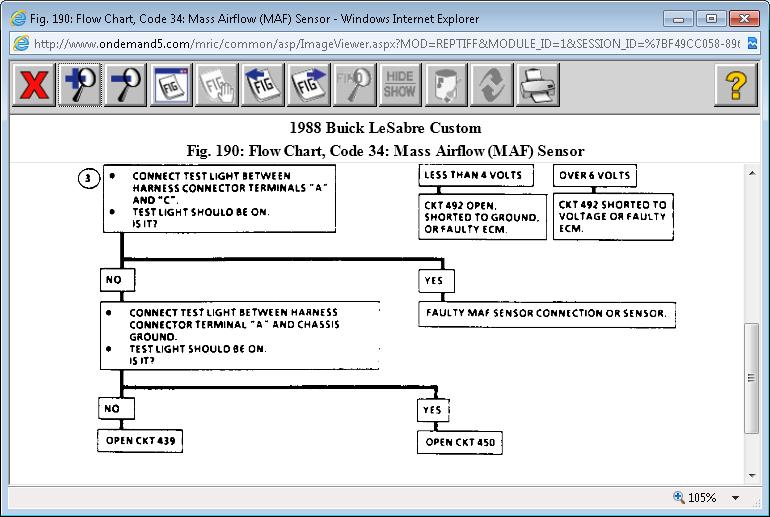Click the 'OPEN CKT 439' box

[140, 441]
